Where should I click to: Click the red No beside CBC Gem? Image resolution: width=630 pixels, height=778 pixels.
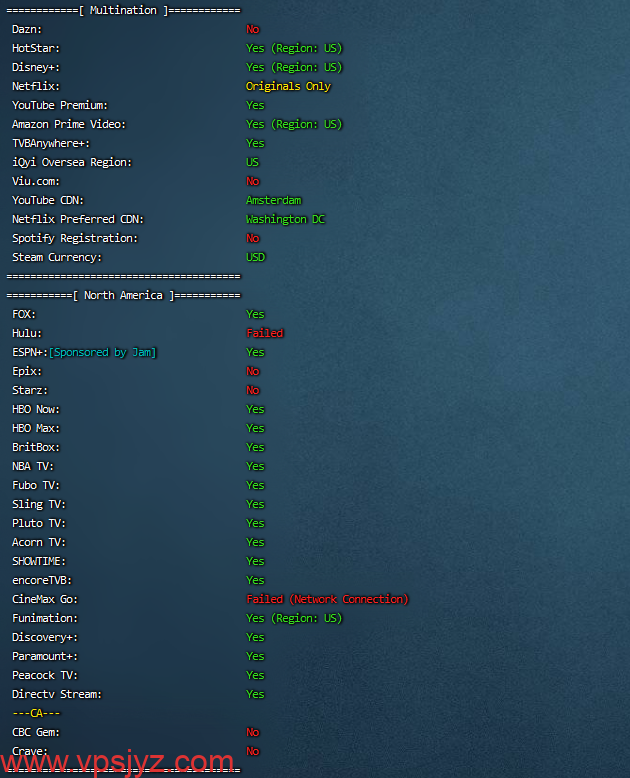pyautogui.click(x=252, y=732)
